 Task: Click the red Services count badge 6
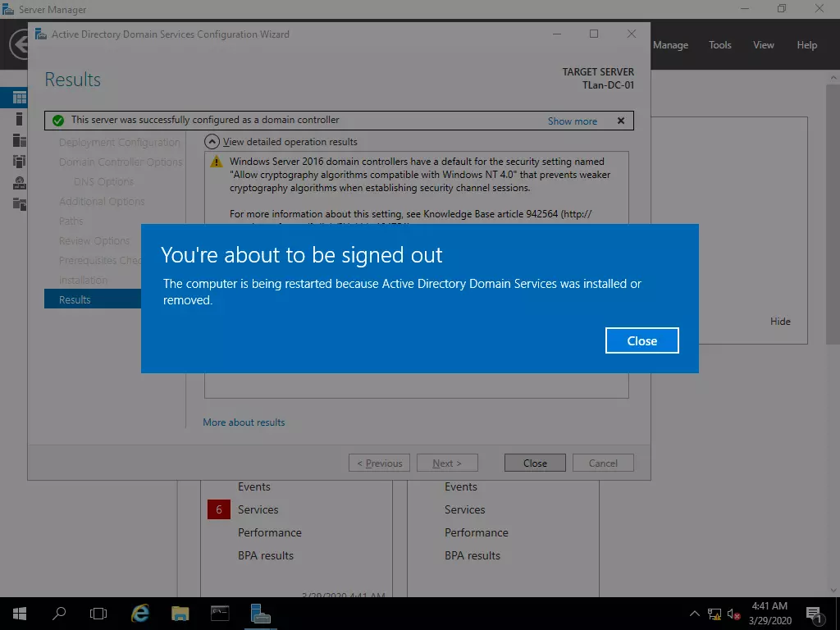[x=219, y=509]
